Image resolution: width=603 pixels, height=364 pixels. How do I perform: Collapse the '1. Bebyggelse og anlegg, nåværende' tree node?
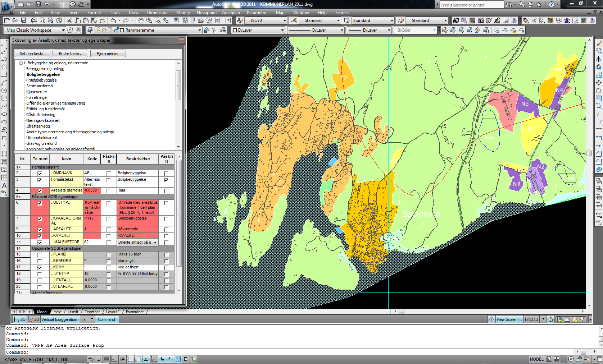(21, 63)
